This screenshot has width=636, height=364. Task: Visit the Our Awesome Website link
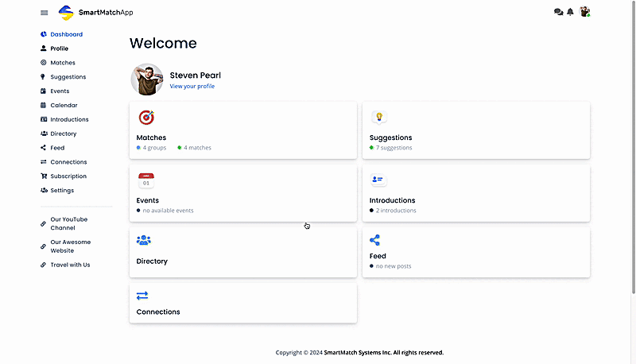(71, 246)
